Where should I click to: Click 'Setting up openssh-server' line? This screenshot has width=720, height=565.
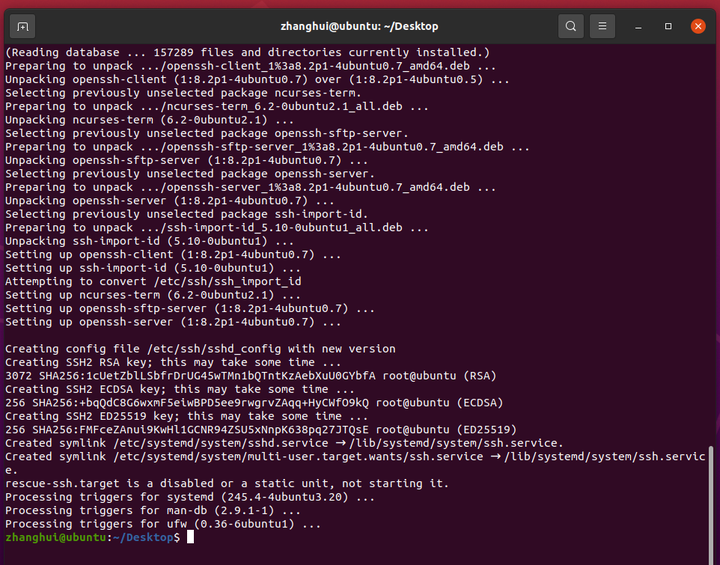173,322
